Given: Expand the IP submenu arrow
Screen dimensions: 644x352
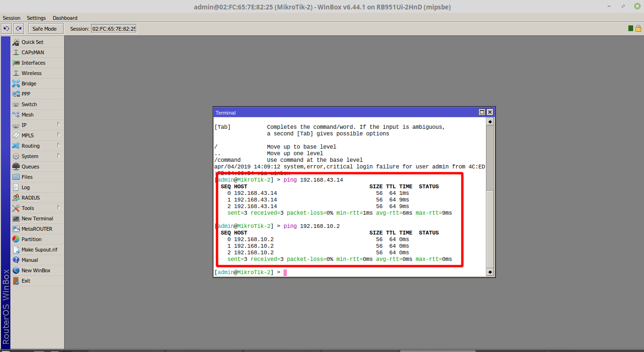Looking at the screenshot, I should coord(59,125).
